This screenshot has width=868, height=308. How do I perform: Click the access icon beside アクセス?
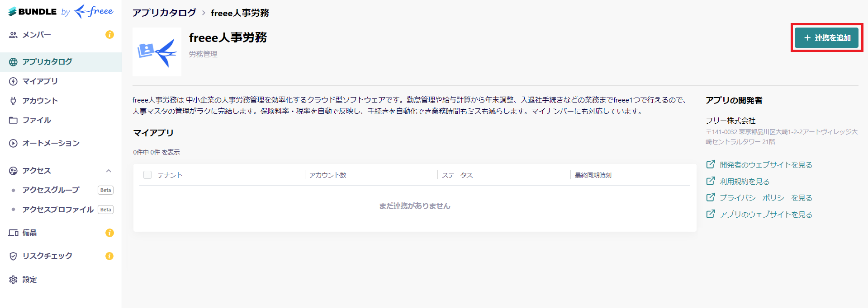[13, 171]
